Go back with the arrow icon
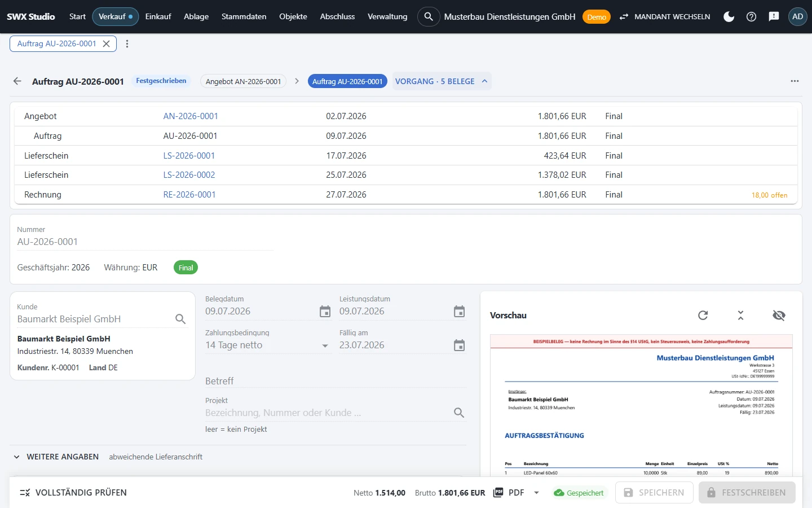This screenshot has height=508, width=812. (17, 81)
